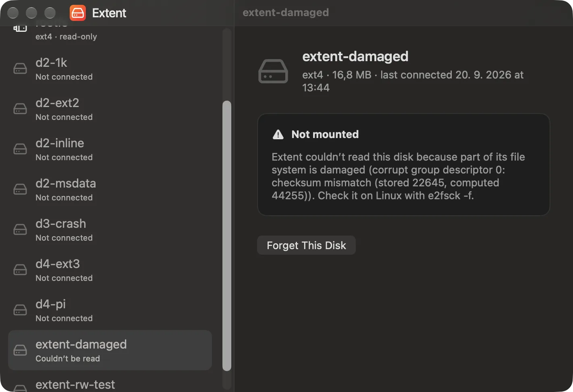Click the Extent app logo icon
The image size is (573, 392).
[78, 13]
